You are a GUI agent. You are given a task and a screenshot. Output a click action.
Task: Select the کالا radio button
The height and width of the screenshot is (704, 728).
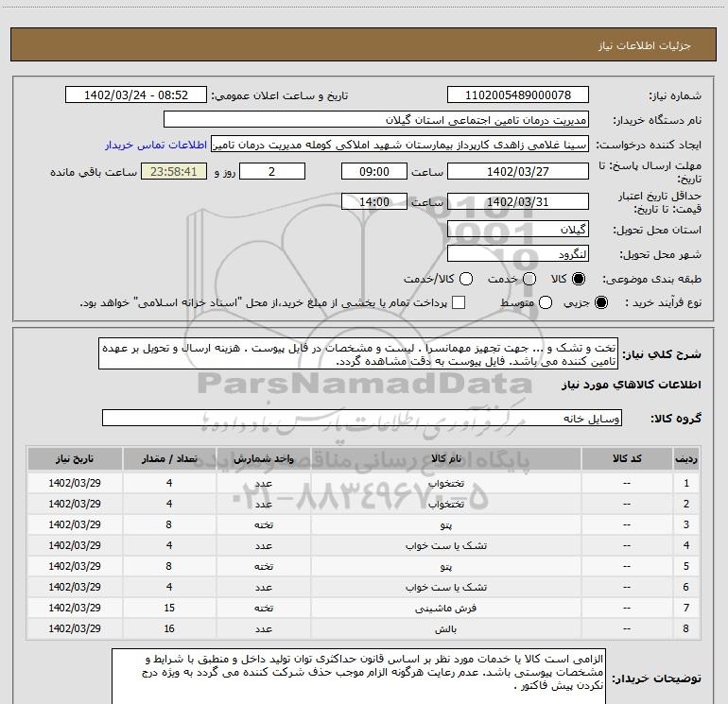579,279
